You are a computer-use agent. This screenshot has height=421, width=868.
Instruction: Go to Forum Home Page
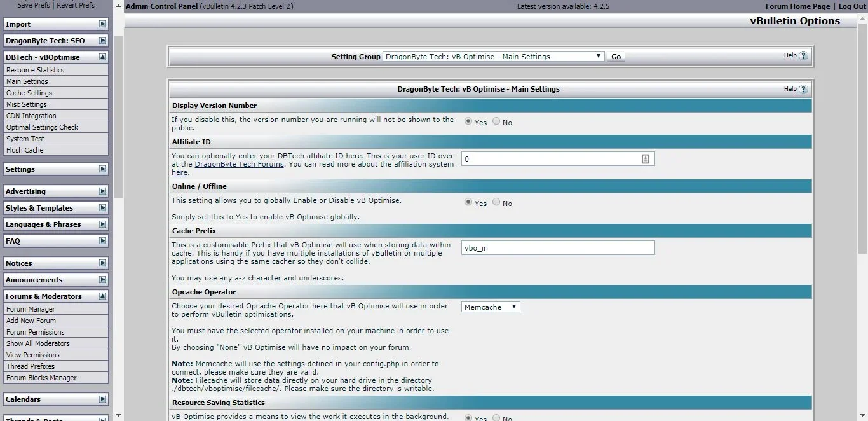coord(797,6)
